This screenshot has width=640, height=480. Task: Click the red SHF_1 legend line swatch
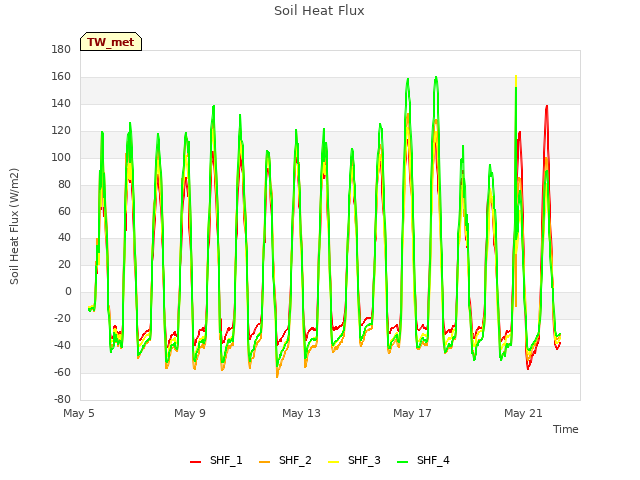196,462
